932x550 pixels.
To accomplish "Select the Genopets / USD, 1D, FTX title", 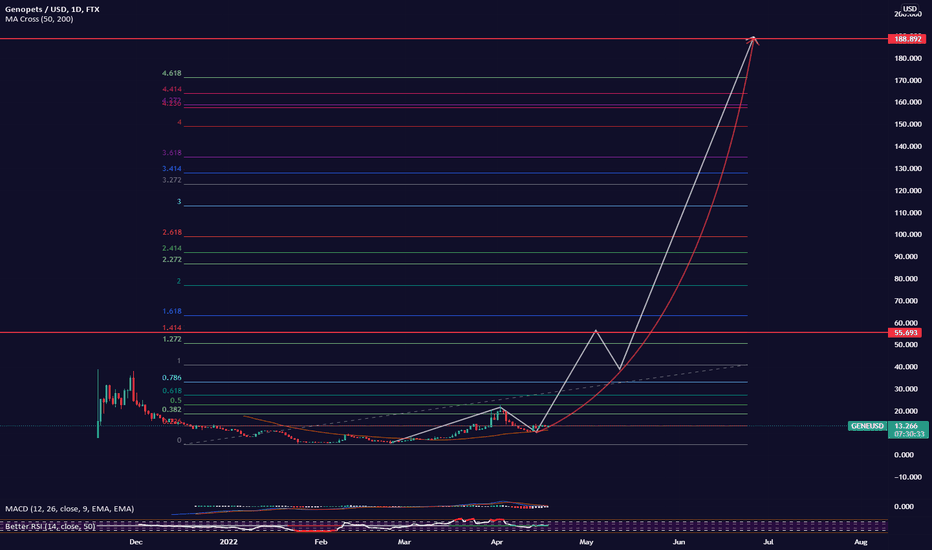I will point(52,10).
